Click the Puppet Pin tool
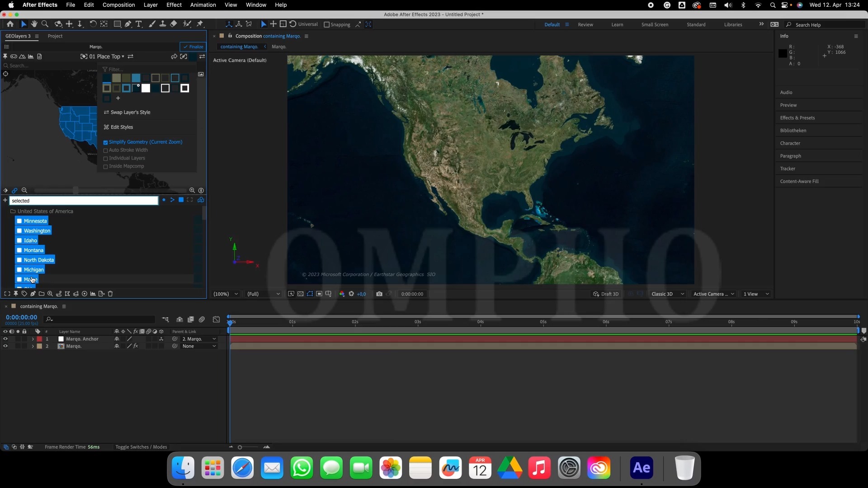 tap(200, 24)
